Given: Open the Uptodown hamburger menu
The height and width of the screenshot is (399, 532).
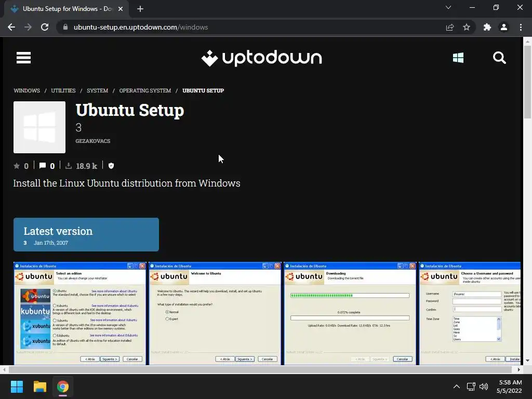Looking at the screenshot, I should point(23,58).
